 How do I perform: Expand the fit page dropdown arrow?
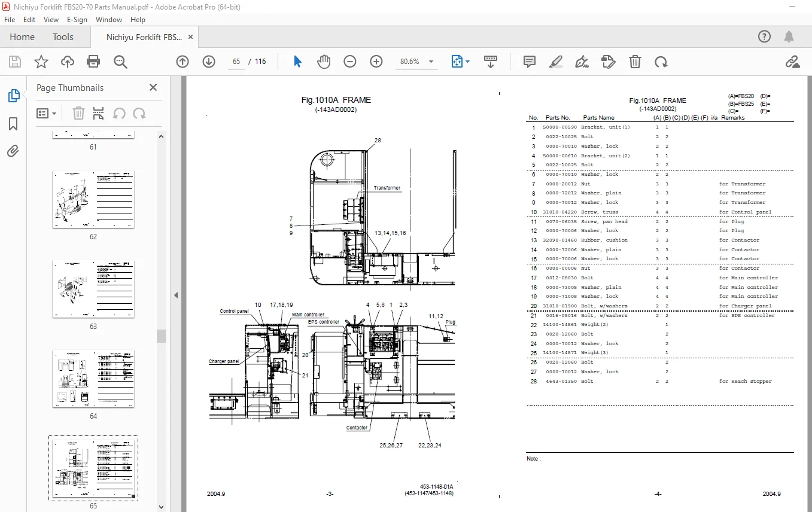tap(468, 62)
